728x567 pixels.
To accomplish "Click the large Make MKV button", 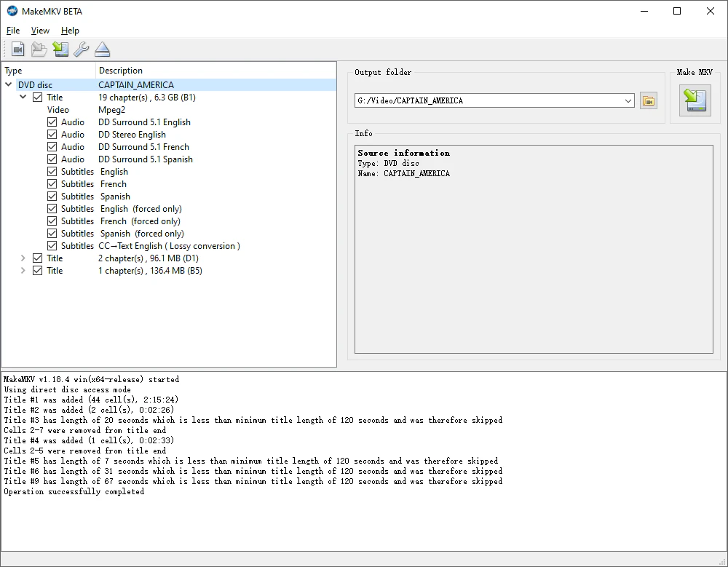I will [x=695, y=100].
